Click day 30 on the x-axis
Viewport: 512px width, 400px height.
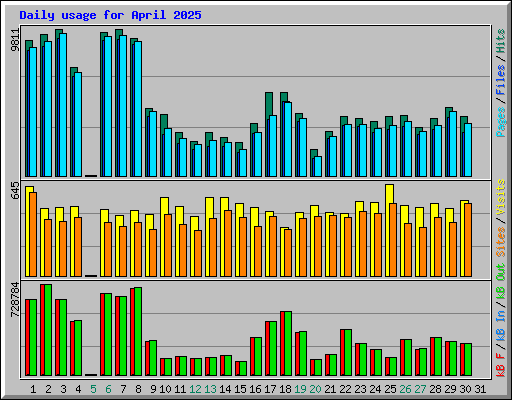(465, 389)
